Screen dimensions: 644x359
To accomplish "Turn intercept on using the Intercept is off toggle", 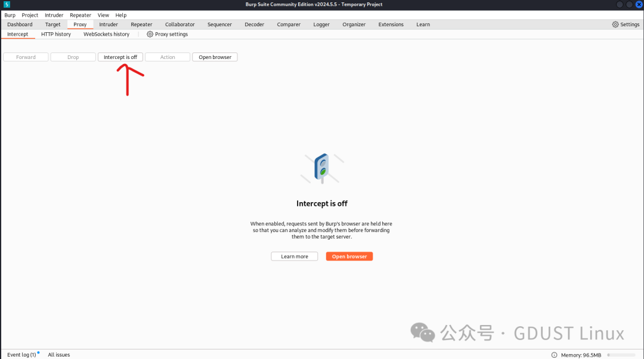I will 120,57.
